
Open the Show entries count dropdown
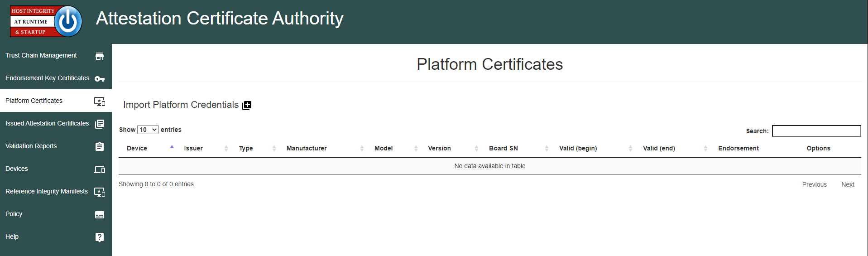(148, 130)
